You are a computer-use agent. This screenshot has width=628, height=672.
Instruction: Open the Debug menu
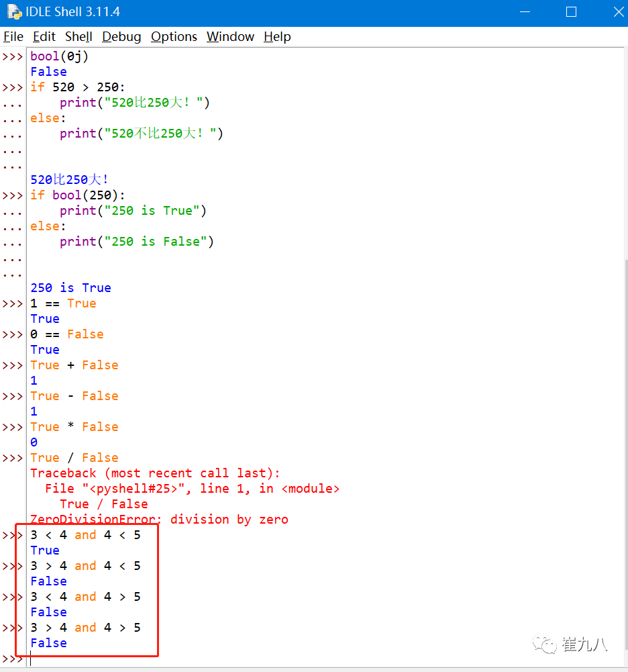click(121, 37)
